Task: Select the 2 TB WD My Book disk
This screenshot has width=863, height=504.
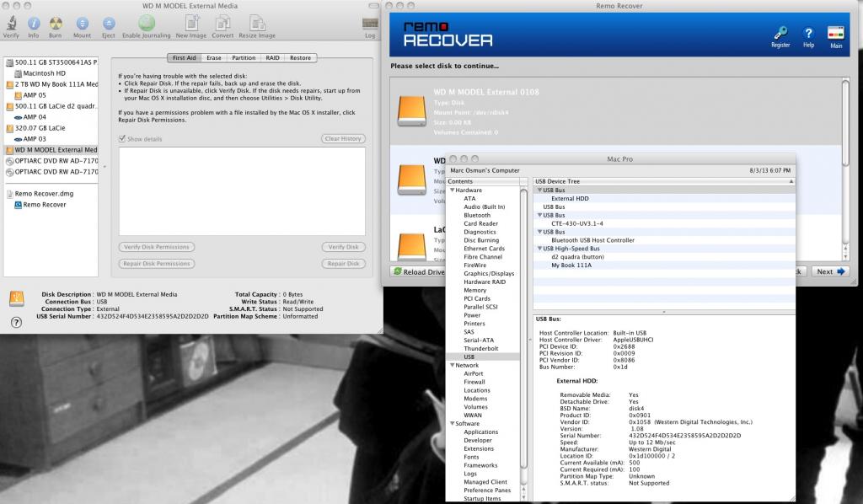Action: pyautogui.click(x=51, y=84)
